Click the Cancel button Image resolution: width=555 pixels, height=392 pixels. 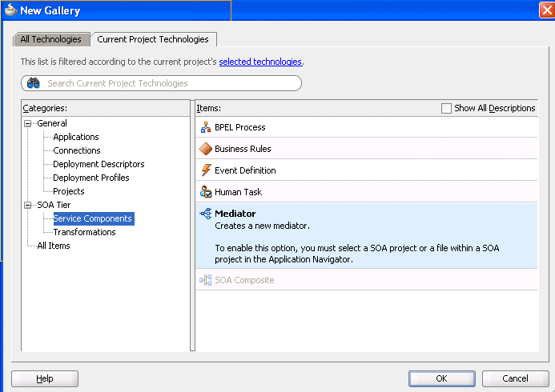[515, 378]
